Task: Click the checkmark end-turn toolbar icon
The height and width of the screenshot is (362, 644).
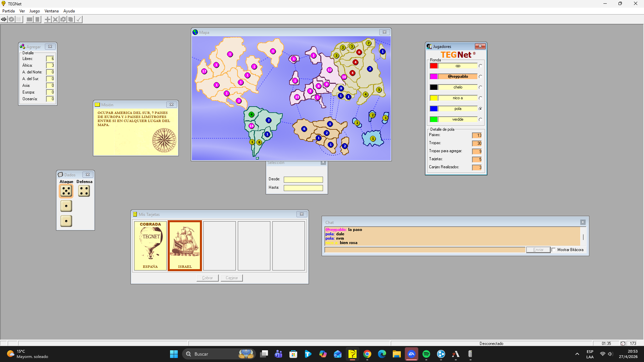Action: (78, 19)
